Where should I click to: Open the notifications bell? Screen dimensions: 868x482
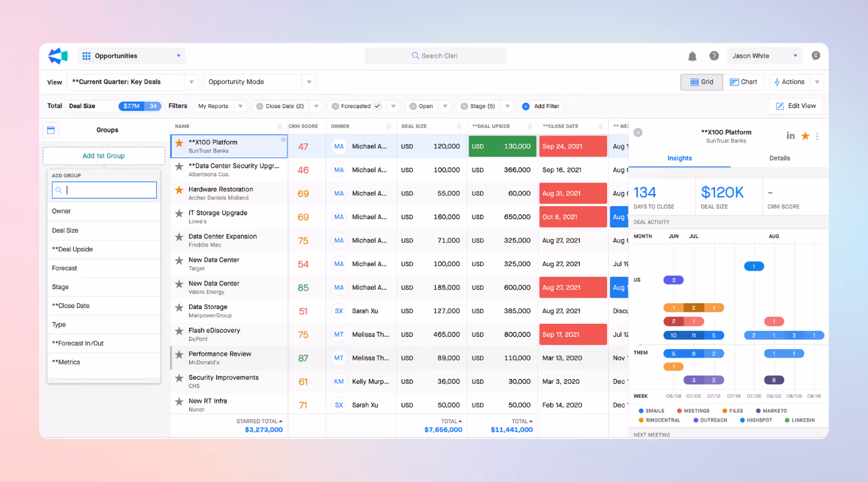point(692,56)
